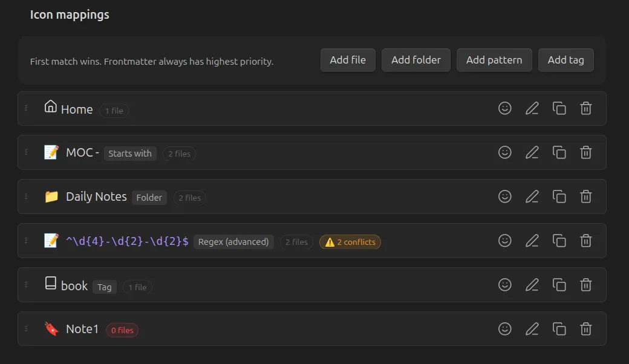Click the Home row 1 file badge
The height and width of the screenshot is (364, 629).
pos(114,111)
